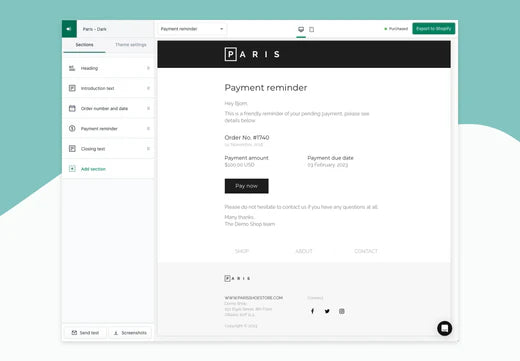Expand the Heading section handle
The image size is (520, 361).
pyautogui.click(x=148, y=68)
